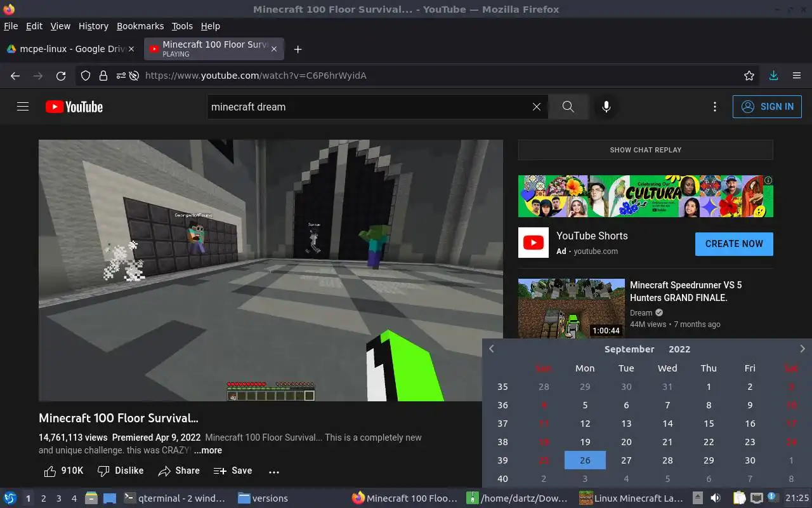This screenshot has height=508, width=812.
Task: Open the Firefox application hamburger menu
Action: pos(797,76)
